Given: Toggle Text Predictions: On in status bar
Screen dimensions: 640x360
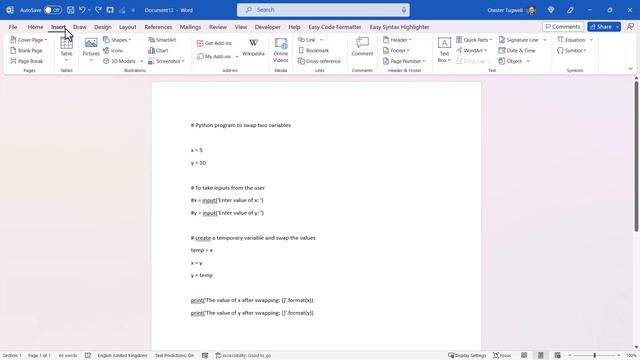Looking at the screenshot, I should click(x=174, y=356).
